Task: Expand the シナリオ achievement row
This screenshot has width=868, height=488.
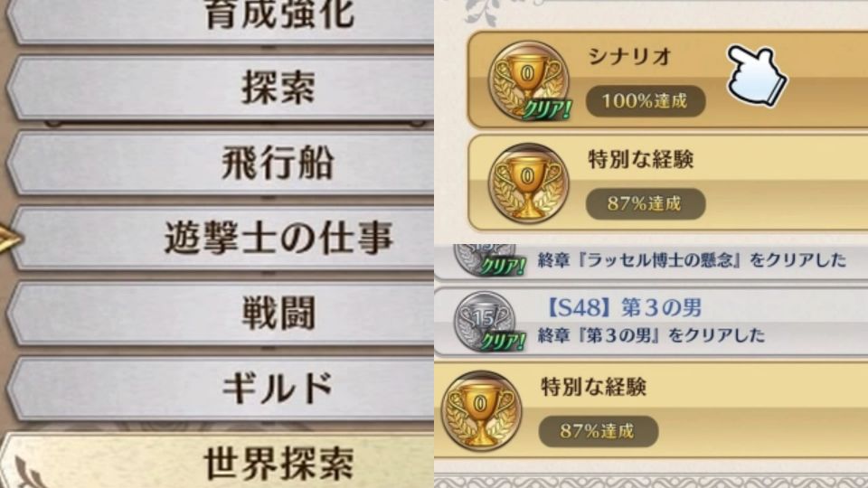Action: coord(667,80)
